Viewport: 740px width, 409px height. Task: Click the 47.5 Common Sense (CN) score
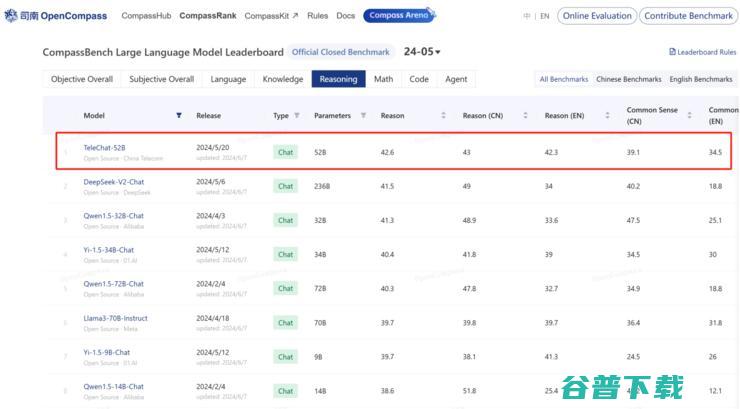point(633,220)
